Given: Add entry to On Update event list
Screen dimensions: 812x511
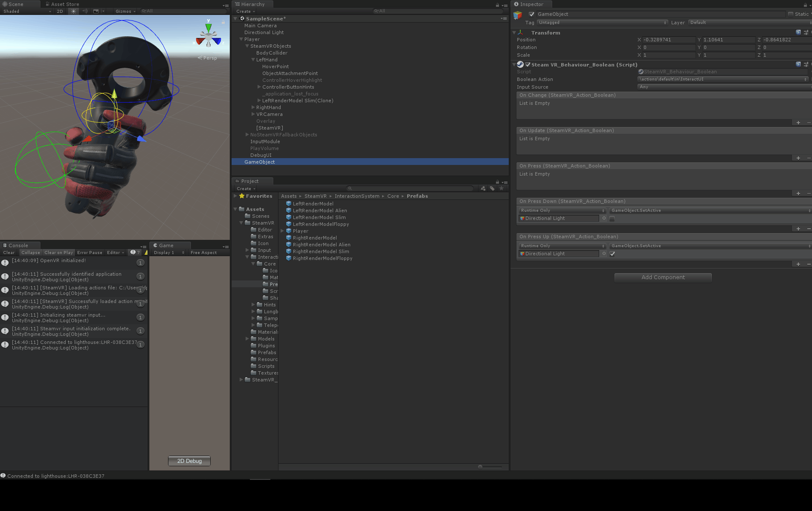Looking at the screenshot, I should pyautogui.click(x=798, y=158).
